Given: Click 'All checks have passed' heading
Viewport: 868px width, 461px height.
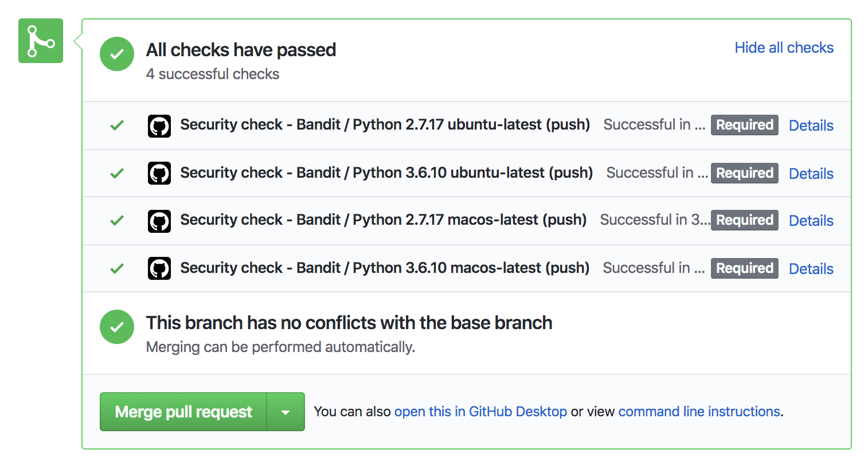Looking at the screenshot, I should (241, 50).
